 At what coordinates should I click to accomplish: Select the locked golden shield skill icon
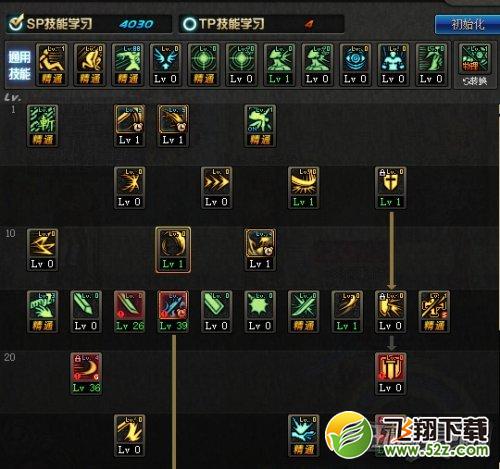390,188
